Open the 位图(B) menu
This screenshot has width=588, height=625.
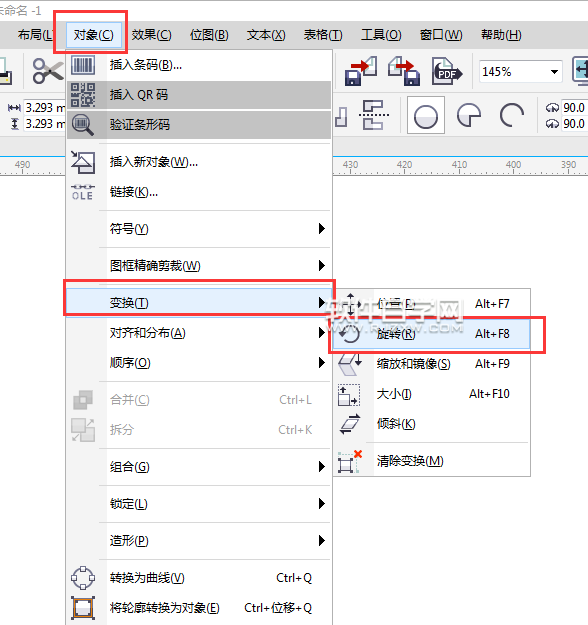(209, 35)
